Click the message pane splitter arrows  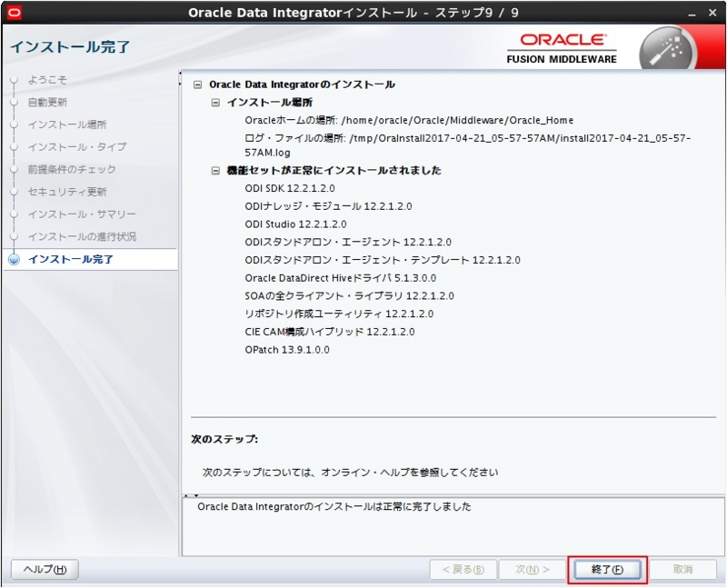pyautogui.click(x=191, y=495)
